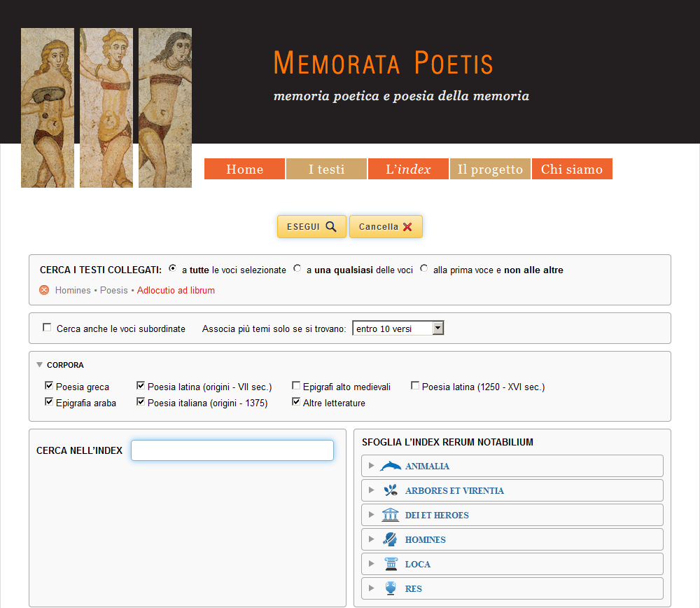The image size is (700, 608).
Task: Enable 'Cerca anche le voci subordinate' checkbox
Action: click(x=47, y=327)
